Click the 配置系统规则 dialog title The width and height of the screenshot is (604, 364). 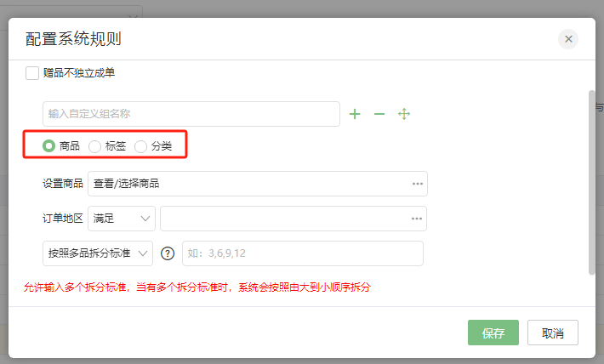click(73, 39)
